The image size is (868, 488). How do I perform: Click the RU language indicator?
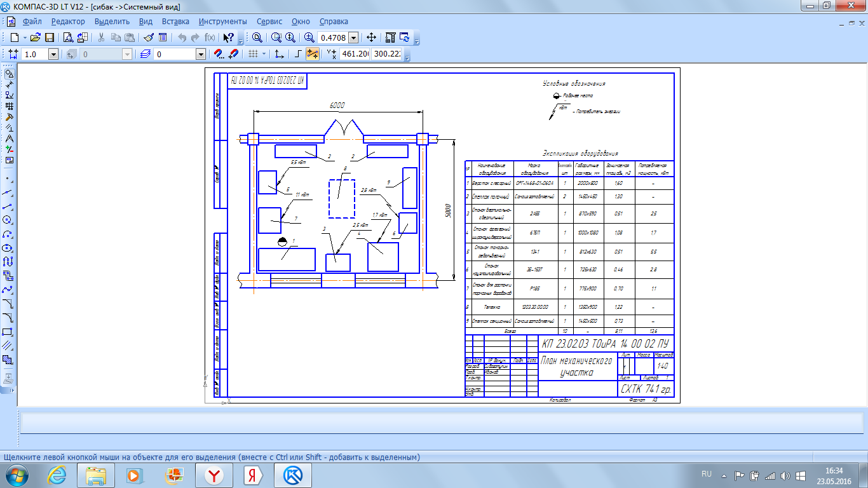(706, 475)
